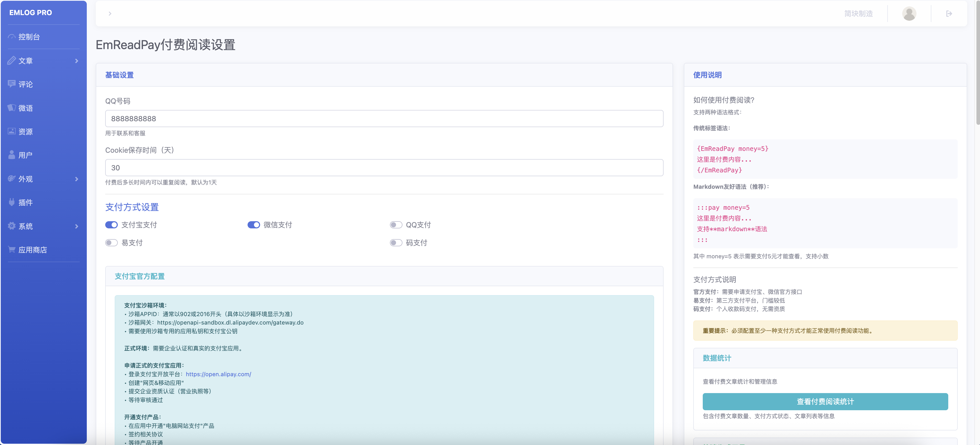980x445 pixels.
Task: Click the user silhouette icon for 用户
Action: tap(12, 155)
